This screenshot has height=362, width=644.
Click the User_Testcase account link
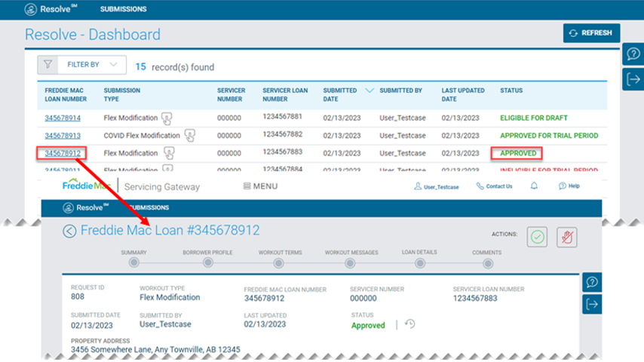(x=436, y=186)
